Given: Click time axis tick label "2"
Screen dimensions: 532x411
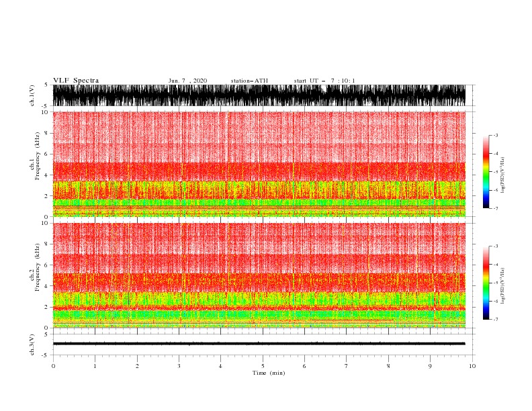Looking at the screenshot, I should pyautogui.click(x=137, y=366).
